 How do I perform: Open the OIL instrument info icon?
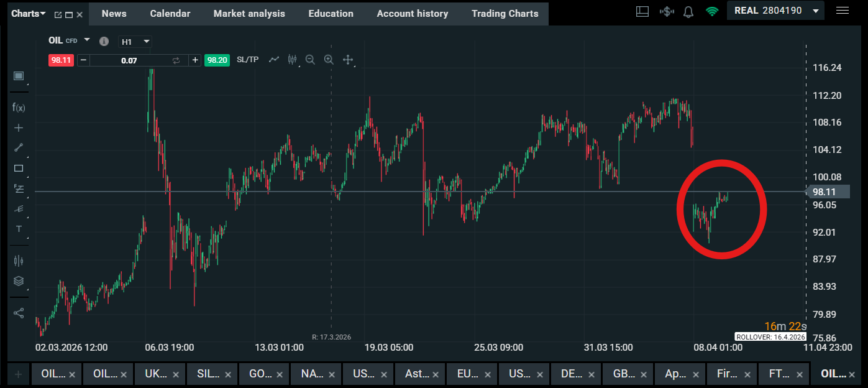[104, 41]
